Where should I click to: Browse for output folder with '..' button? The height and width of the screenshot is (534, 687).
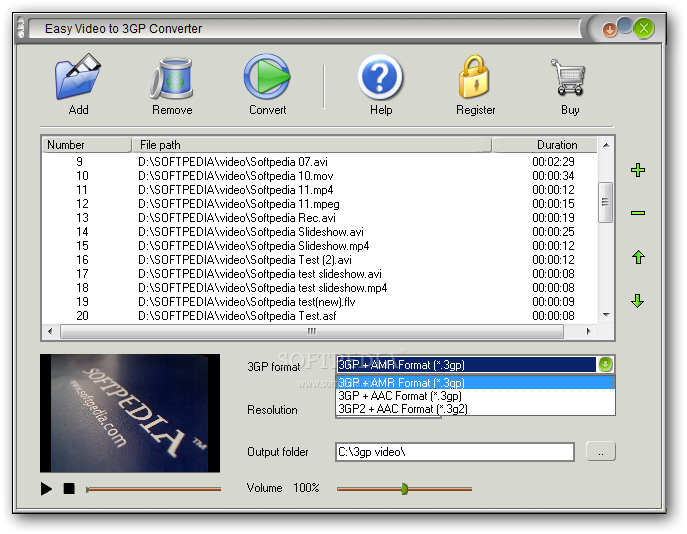pos(601,452)
